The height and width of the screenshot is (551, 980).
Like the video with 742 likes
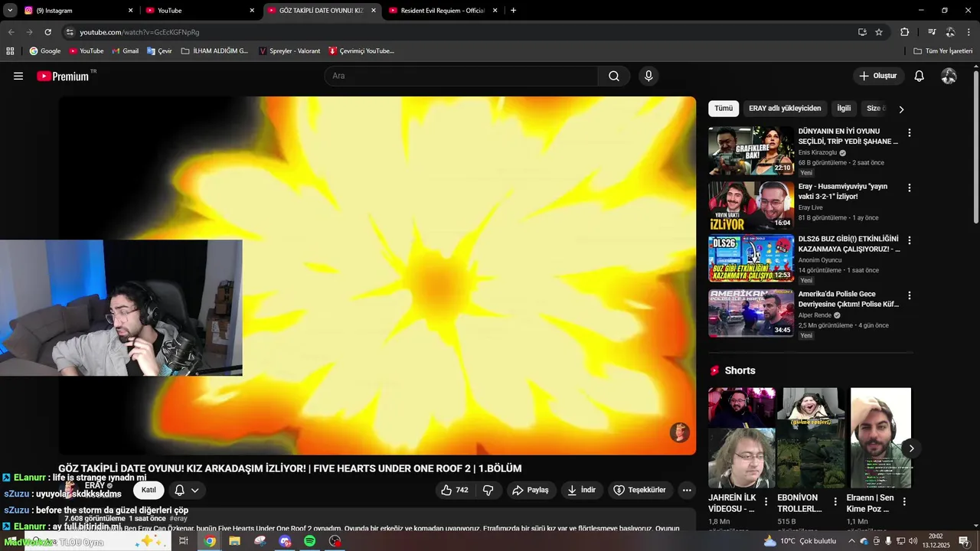pos(455,490)
